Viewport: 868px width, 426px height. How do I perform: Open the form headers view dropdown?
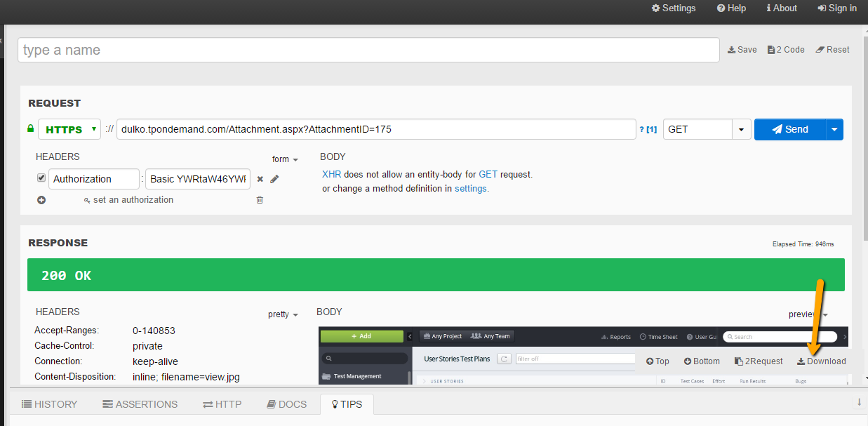284,159
